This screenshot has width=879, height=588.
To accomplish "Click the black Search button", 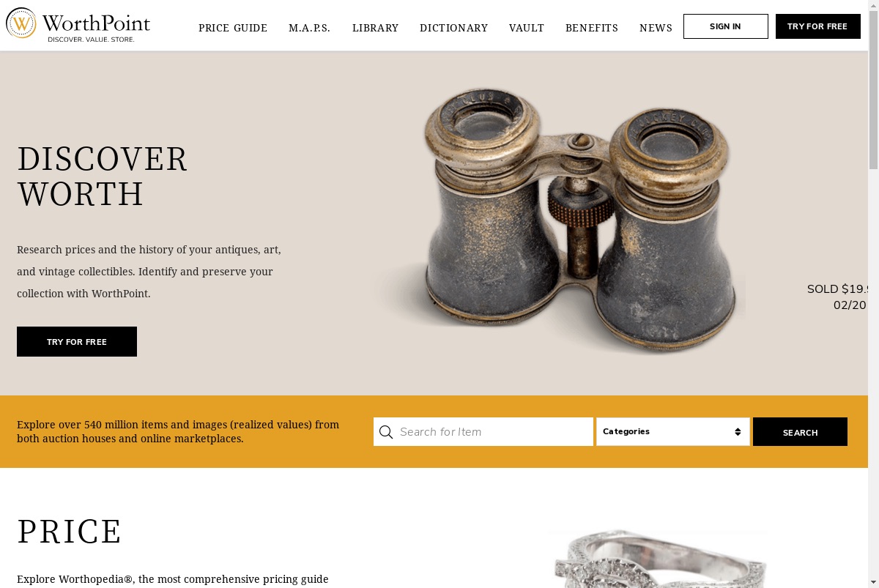I will [x=800, y=432].
